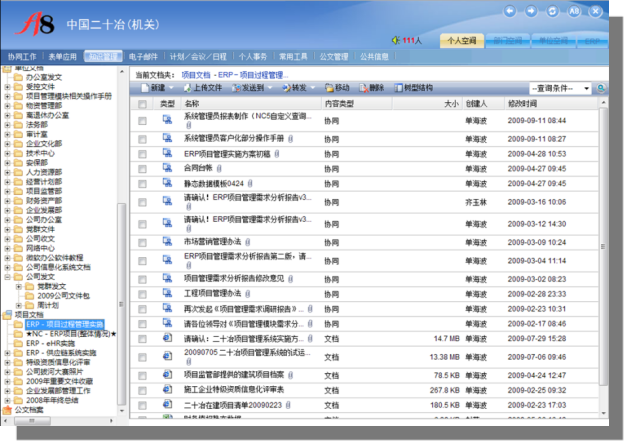Click attachment clip icon beside 工程项目管理办法
Viewport: 625px width, 442px height.
click(x=248, y=294)
